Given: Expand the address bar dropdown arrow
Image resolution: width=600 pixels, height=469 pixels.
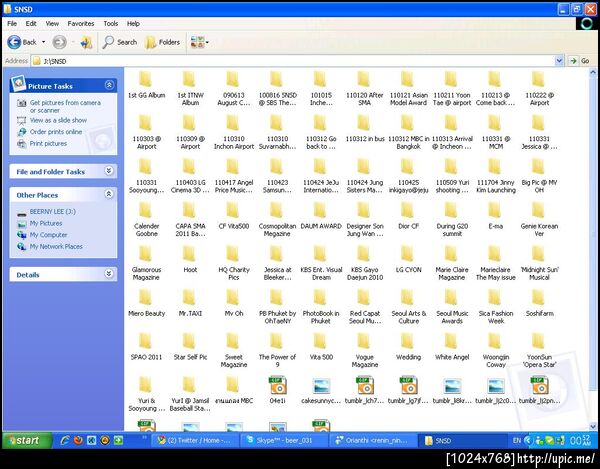Looking at the screenshot, I should coord(559,61).
